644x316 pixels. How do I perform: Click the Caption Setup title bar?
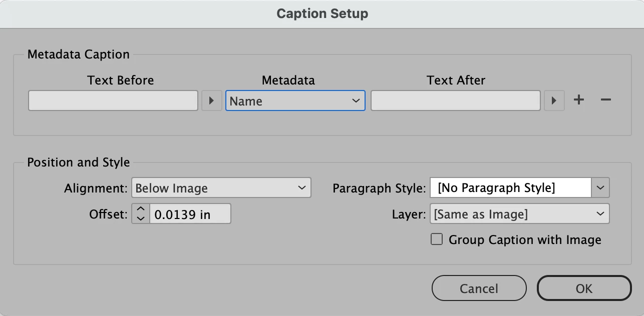(322, 13)
